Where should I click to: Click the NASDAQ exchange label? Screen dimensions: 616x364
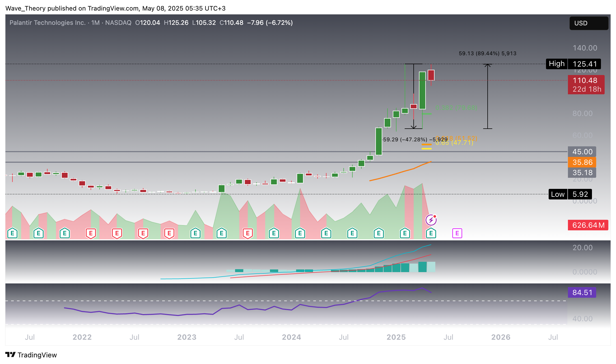click(118, 23)
